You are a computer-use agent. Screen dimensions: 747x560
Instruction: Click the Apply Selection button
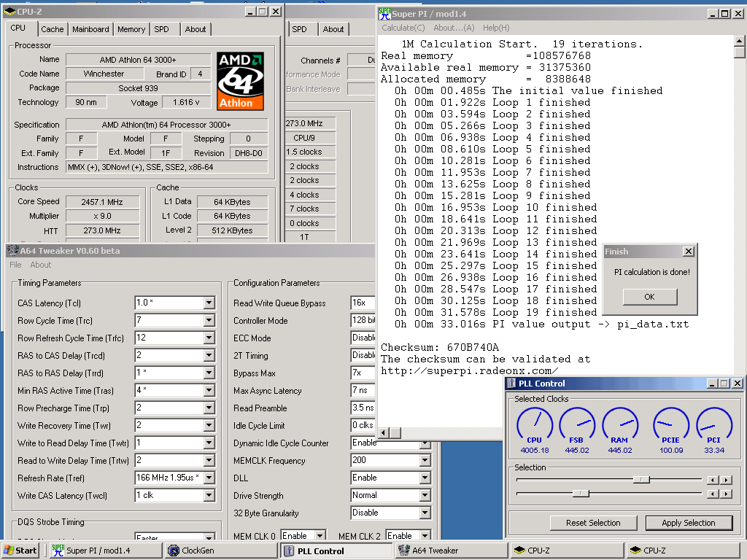(x=689, y=523)
